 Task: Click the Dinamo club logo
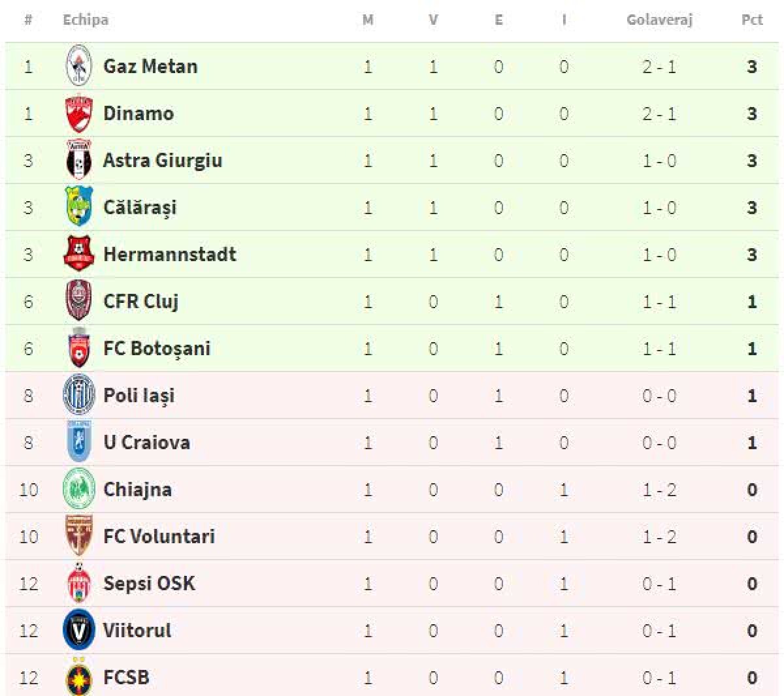pyautogui.click(x=79, y=114)
